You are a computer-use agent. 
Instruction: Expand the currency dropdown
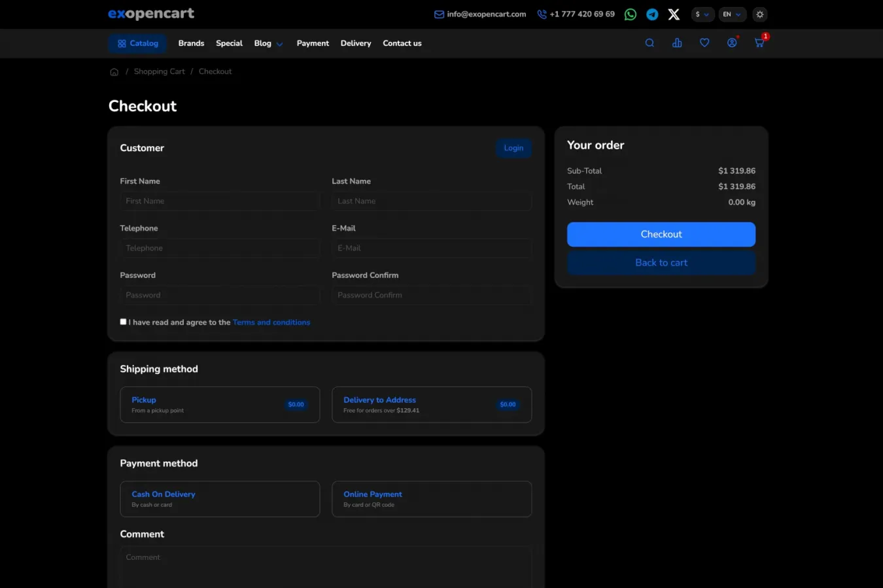point(702,14)
